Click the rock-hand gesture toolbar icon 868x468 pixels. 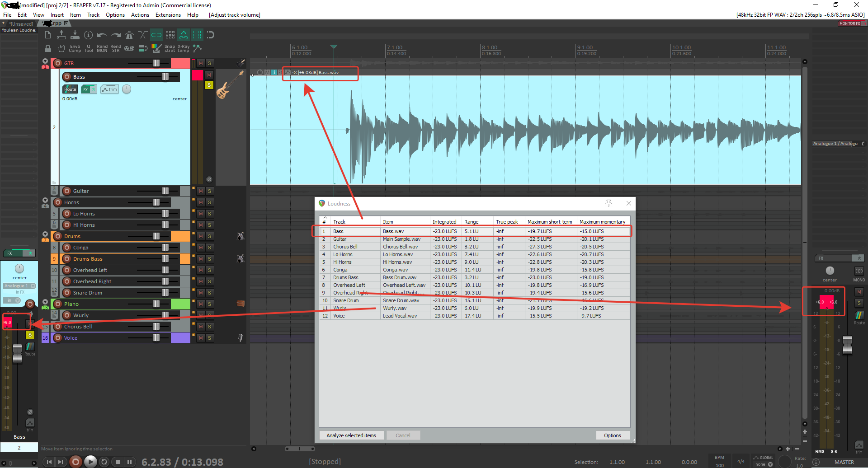[61, 48]
